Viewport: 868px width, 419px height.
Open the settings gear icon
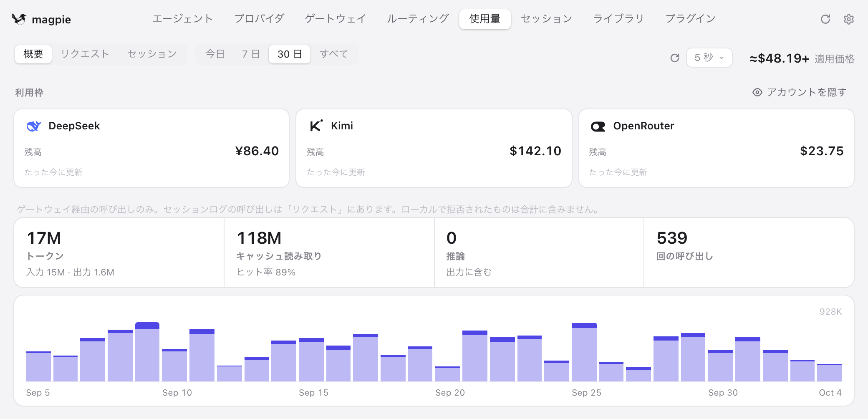[x=848, y=19]
